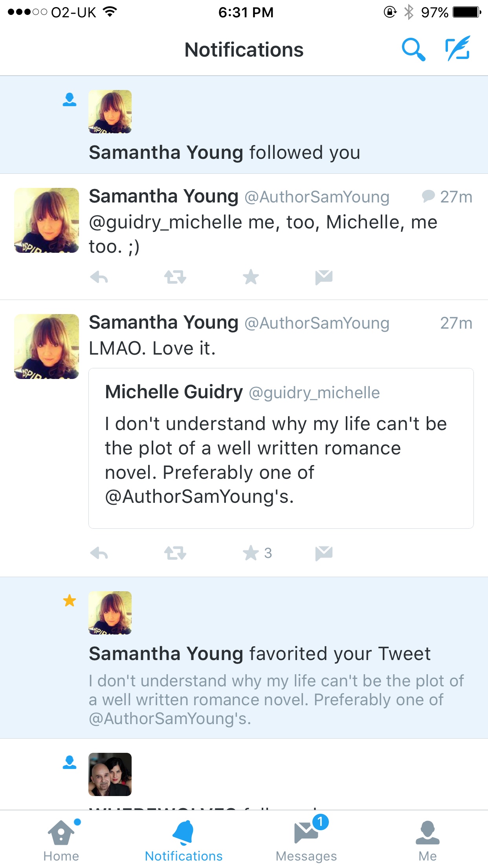Retweet the "me, too, Michelle" tweet
488x868 pixels.
[175, 278]
